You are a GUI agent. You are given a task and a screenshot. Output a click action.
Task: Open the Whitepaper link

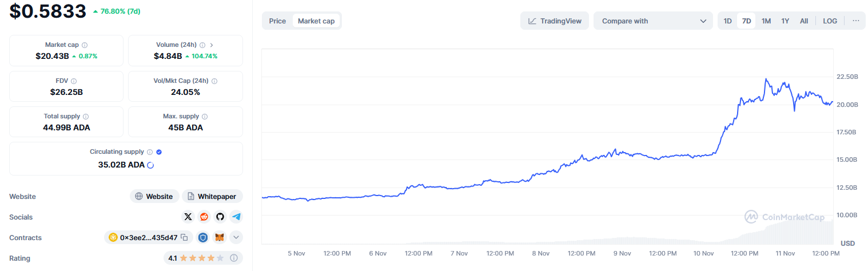(212, 196)
